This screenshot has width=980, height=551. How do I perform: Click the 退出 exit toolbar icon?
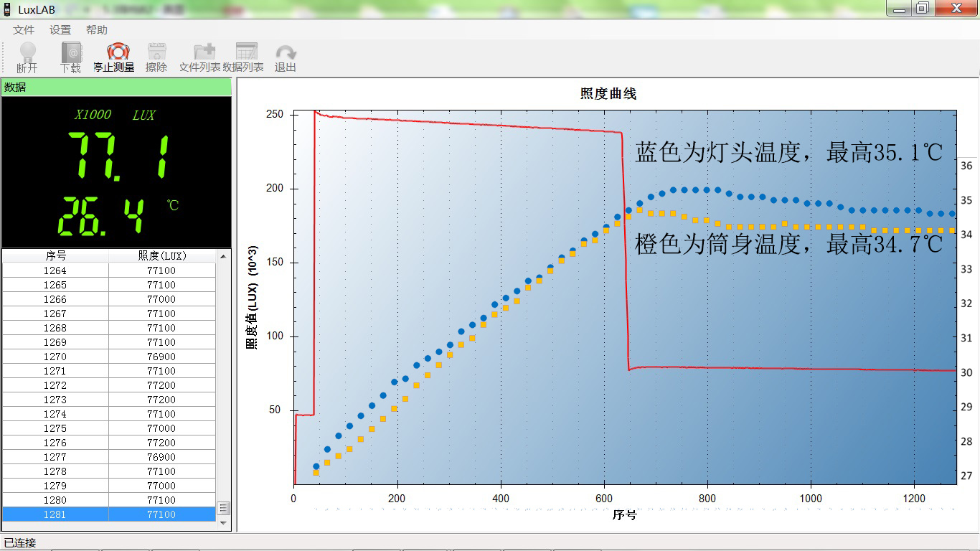(x=286, y=57)
